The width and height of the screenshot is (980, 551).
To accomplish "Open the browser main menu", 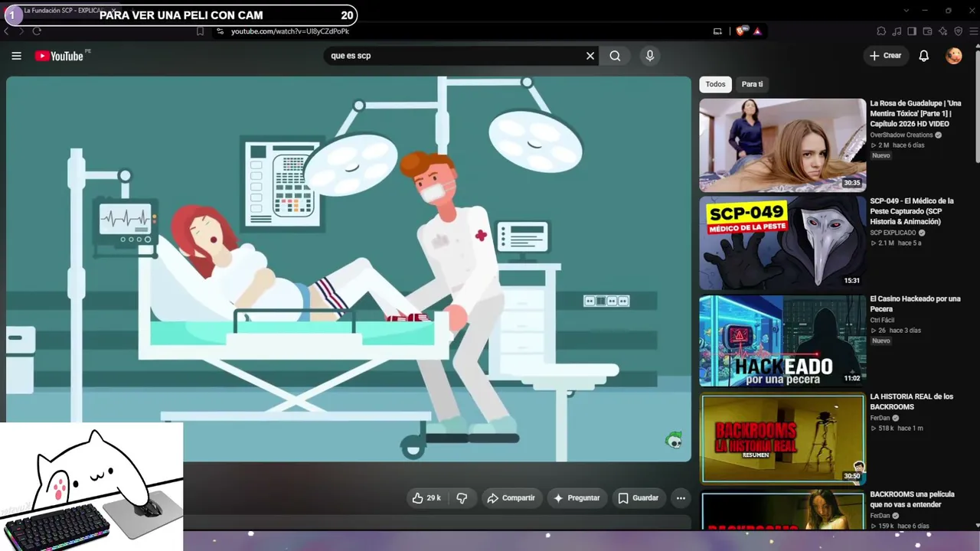I will [x=972, y=31].
